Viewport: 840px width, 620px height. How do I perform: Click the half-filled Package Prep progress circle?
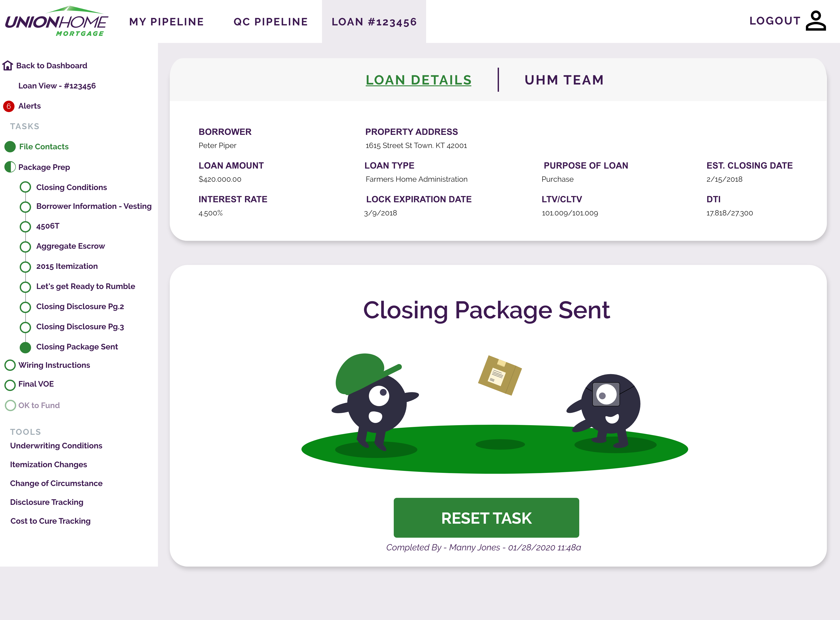[x=10, y=167]
